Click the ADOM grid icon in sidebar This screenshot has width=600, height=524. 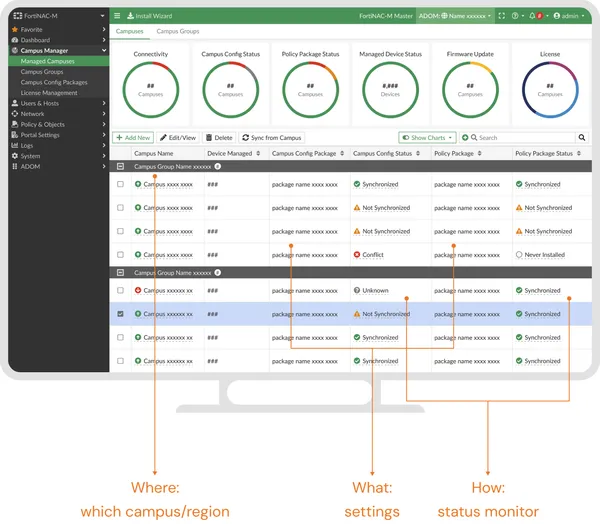point(15,166)
